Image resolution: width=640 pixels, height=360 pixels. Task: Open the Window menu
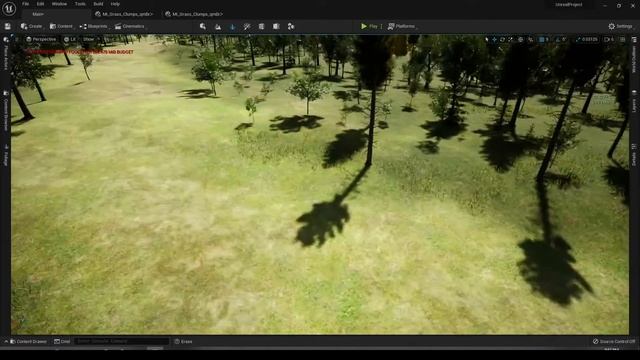(59, 4)
